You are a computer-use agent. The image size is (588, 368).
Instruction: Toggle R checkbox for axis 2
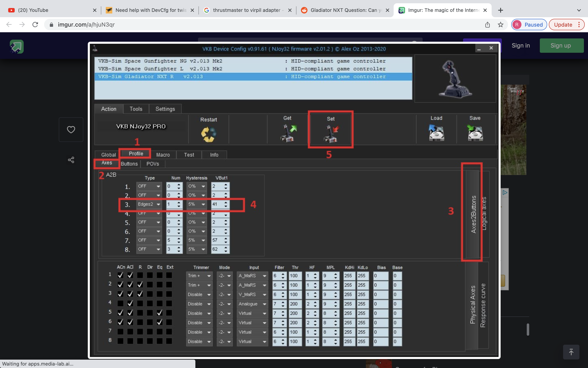140,285
